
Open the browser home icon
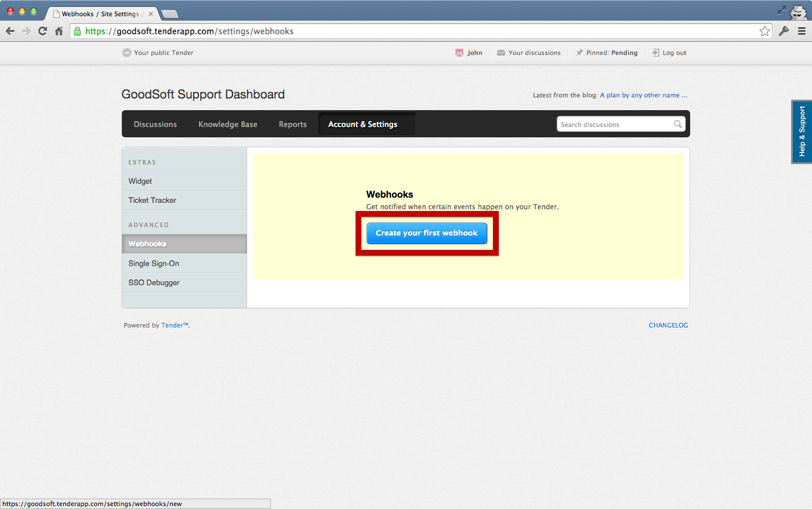pos(59,31)
